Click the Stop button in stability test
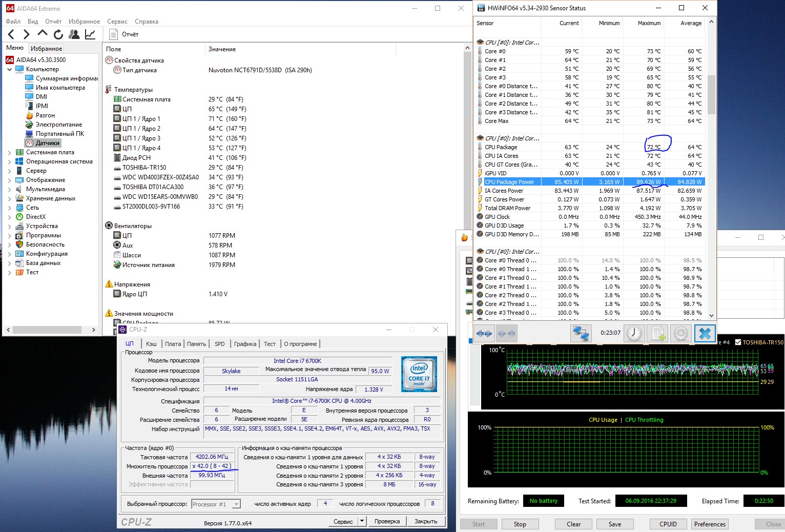This screenshot has height=532, width=785. [520, 524]
